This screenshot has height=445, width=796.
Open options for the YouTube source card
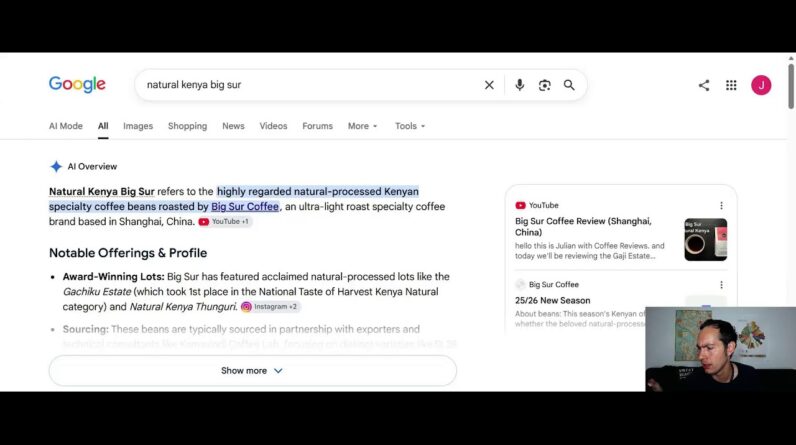pos(721,206)
